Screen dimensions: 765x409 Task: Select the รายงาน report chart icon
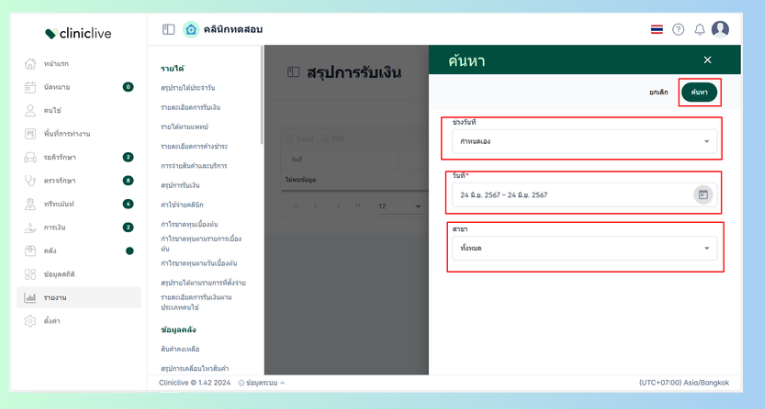pos(30,298)
